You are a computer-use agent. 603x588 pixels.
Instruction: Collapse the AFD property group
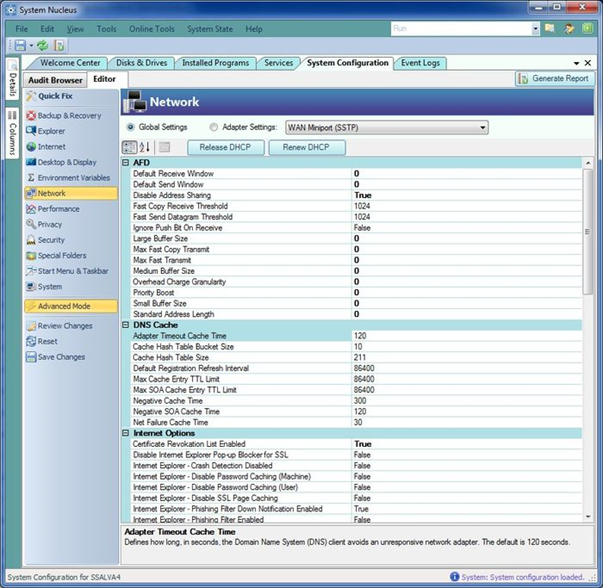[126, 162]
